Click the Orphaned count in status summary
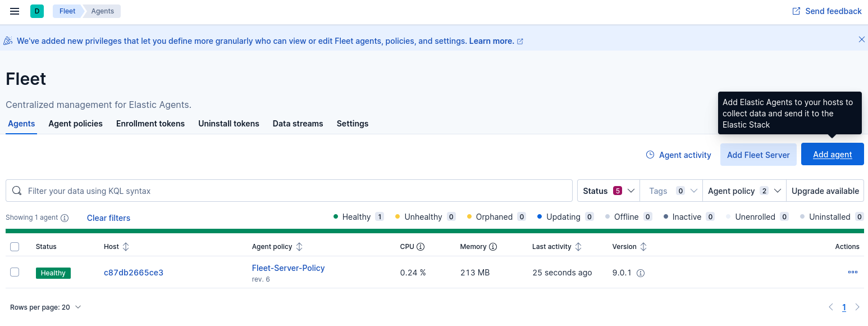 click(522, 217)
